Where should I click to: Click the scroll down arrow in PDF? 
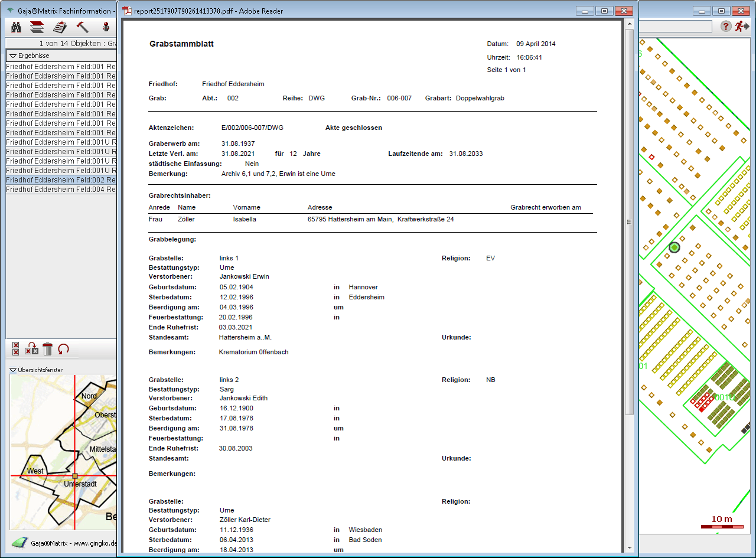tap(629, 547)
